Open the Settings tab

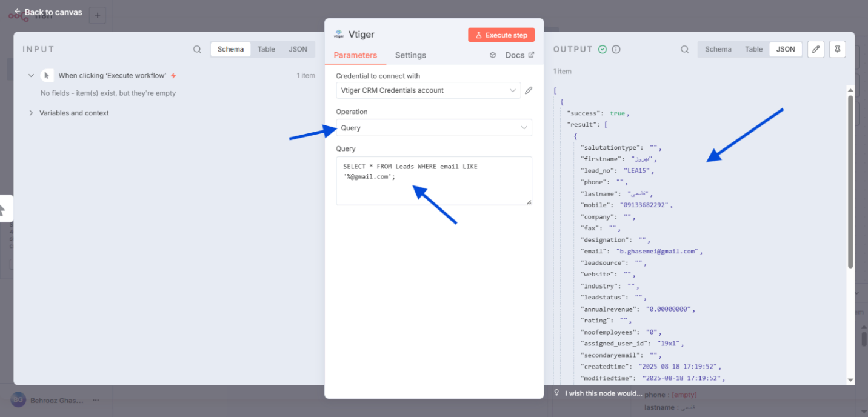[x=410, y=55]
